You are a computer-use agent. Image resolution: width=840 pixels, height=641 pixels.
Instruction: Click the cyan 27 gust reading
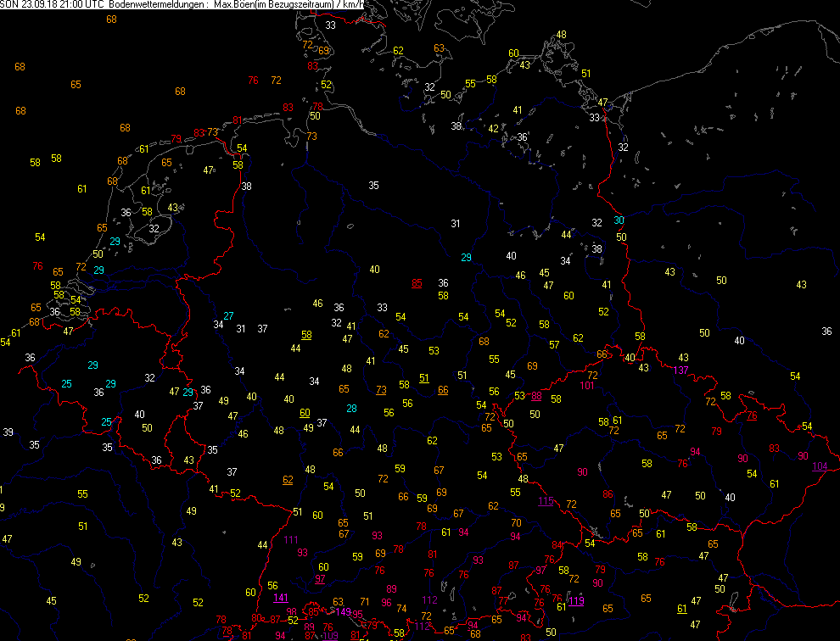pos(228,316)
